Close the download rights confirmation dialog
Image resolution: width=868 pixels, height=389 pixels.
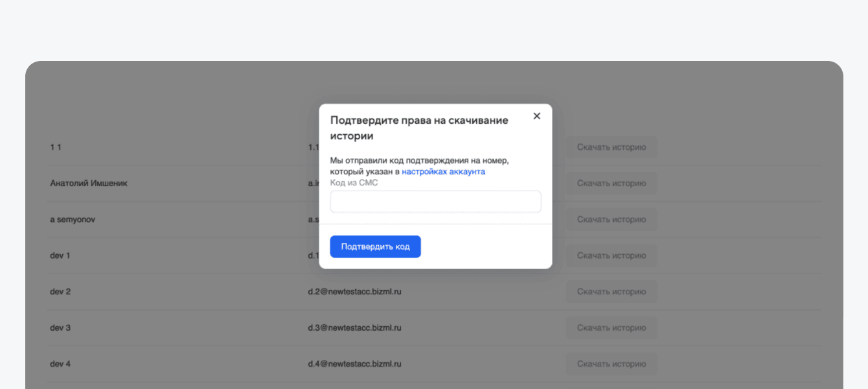click(x=536, y=116)
